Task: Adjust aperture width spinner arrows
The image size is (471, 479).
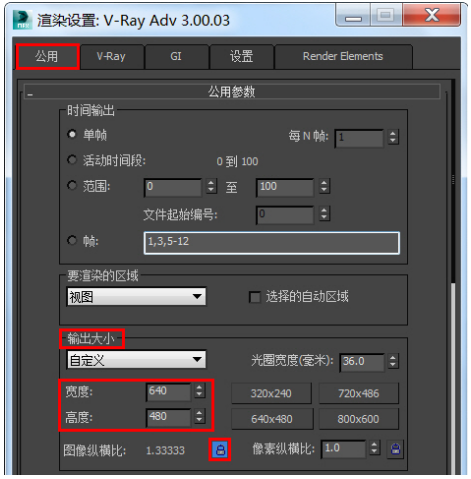Action: [x=393, y=361]
